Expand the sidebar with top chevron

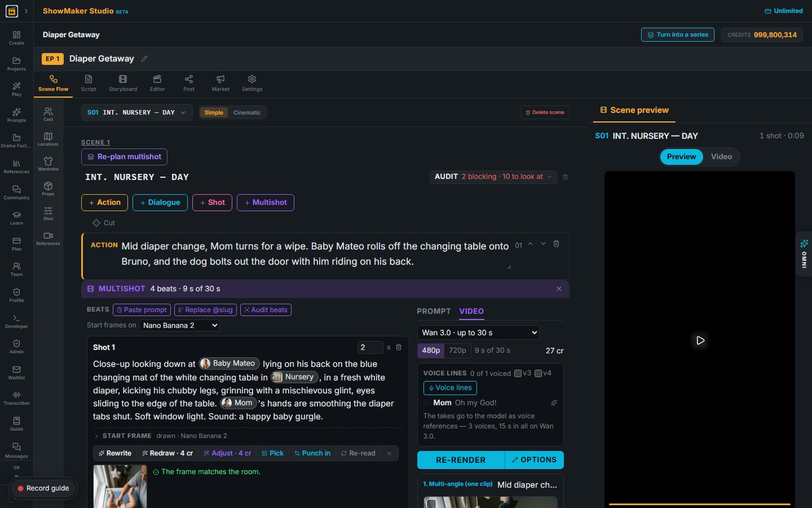click(26, 11)
